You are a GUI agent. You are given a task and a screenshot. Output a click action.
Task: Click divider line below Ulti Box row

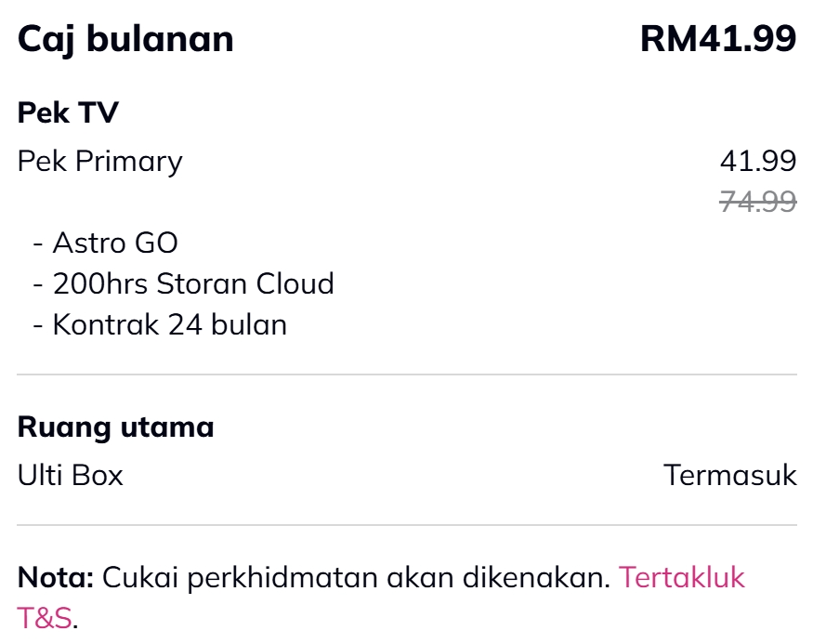406,525
